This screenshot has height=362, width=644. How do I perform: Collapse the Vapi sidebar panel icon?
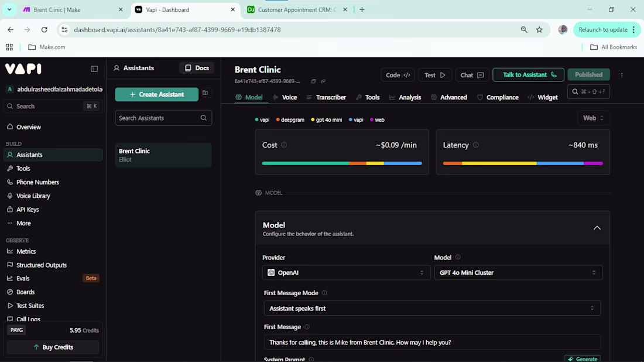pos(94,69)
